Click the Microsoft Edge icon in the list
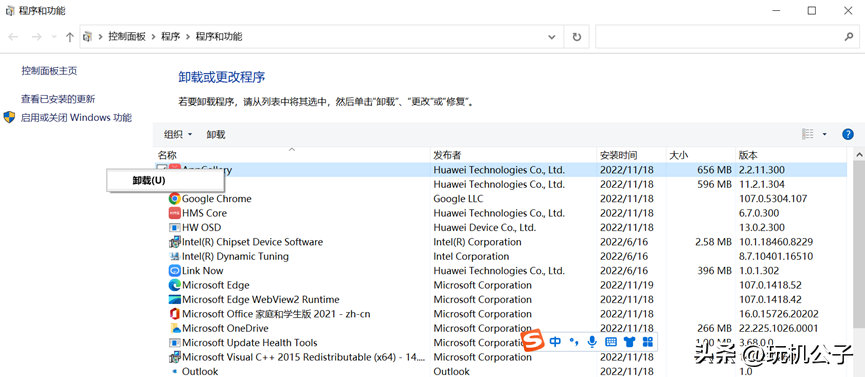 175,285
